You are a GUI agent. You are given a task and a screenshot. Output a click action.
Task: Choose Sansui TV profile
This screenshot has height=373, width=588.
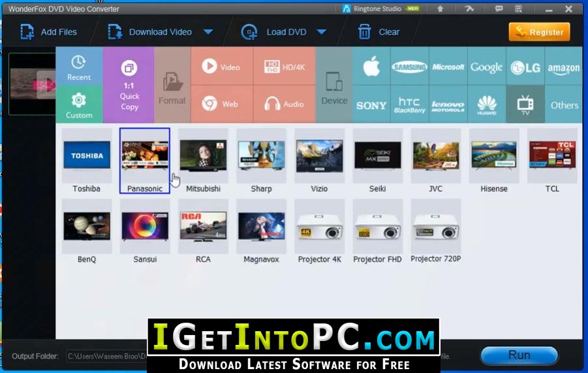coord(145,231)
